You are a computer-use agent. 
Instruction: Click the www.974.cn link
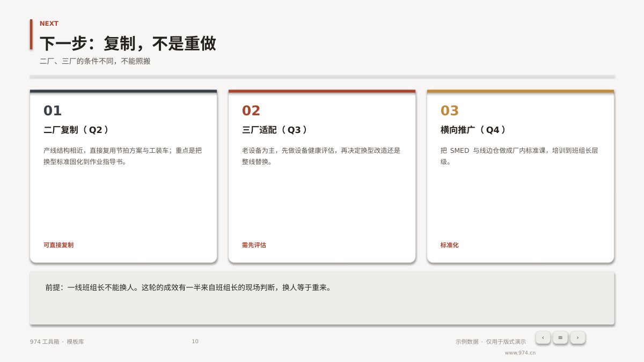[x=520, y=353]
